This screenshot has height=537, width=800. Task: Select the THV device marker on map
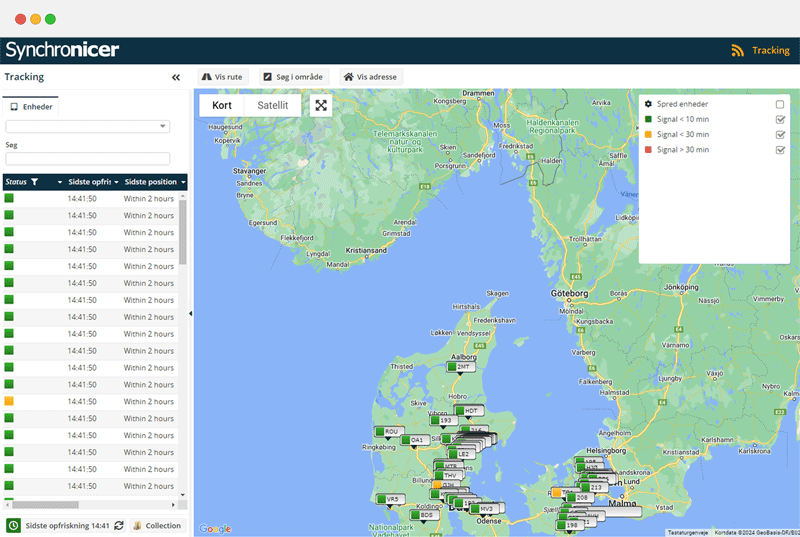(x=447, y=475)
